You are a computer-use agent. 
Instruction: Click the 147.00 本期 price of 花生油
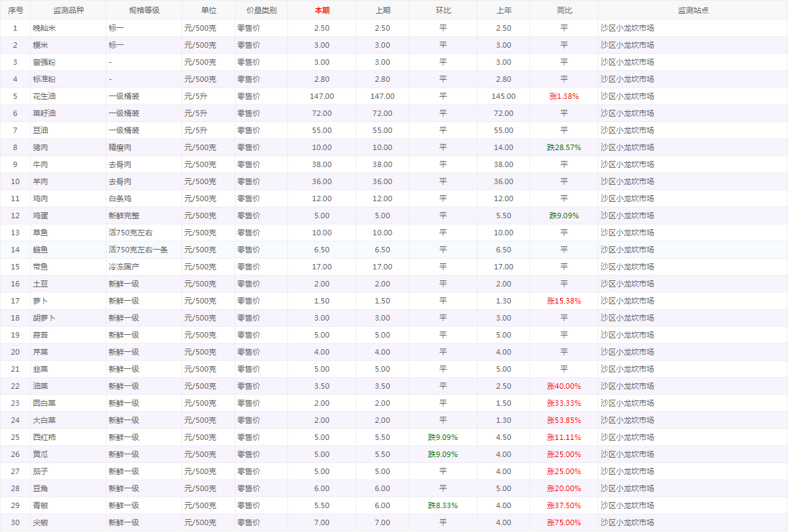[321, 96]
